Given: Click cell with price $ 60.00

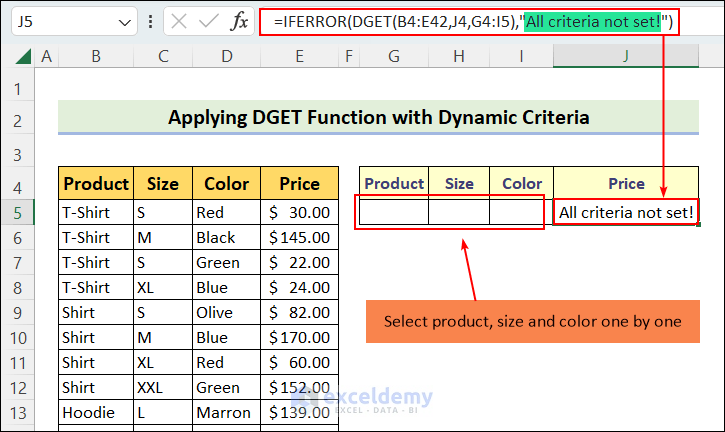Looking at the screenshot, I should [300, 362].
